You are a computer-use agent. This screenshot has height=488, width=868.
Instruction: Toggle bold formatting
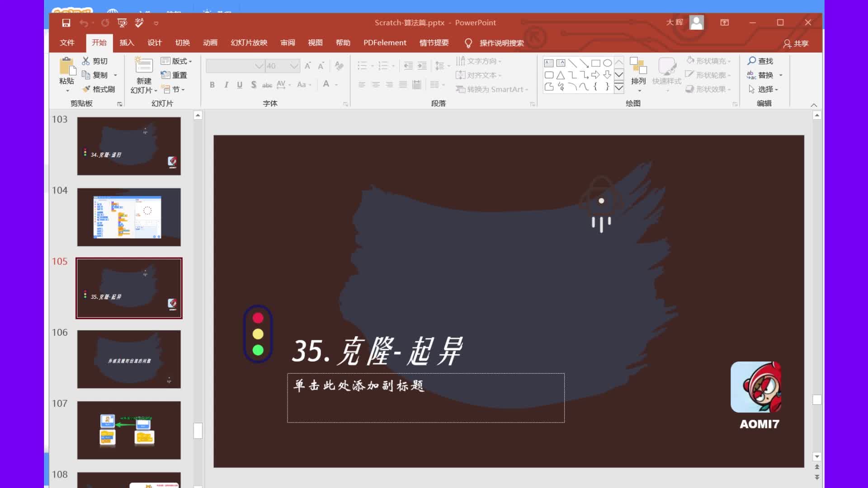point(212,84)
